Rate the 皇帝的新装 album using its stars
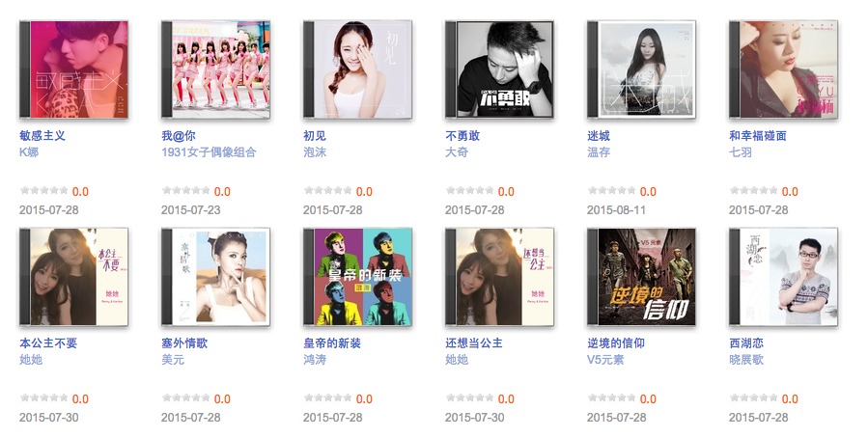The width and height of the screenshot is (868, 438). click(x=327, y=398)
